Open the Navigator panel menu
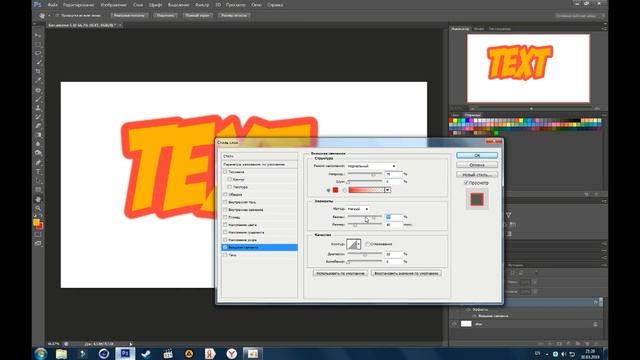Viewport: 640px width, 360px height. point(604,29)
